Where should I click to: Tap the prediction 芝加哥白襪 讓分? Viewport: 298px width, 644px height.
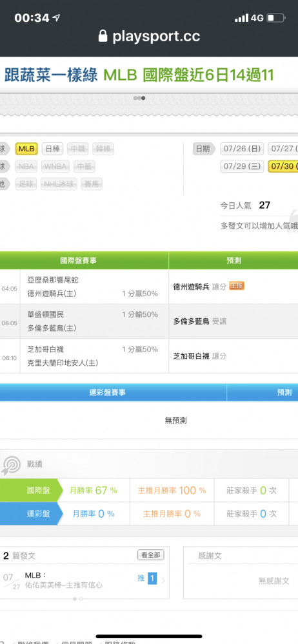click(x=199, y=356)
